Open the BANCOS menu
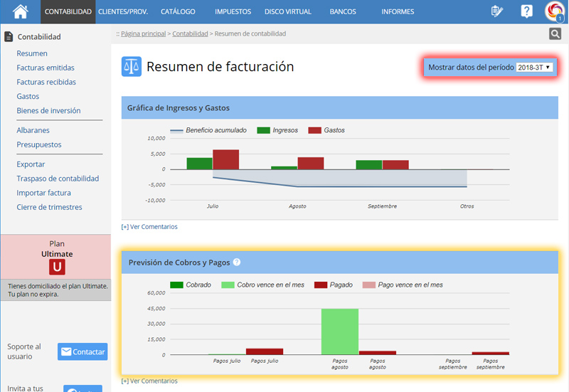Screen dimensions: 569x392 (343, 11)
